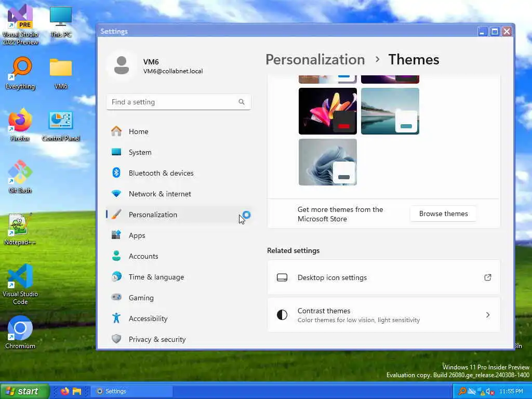Launch Firefox from quick launch bar

[x=65, y=391]
